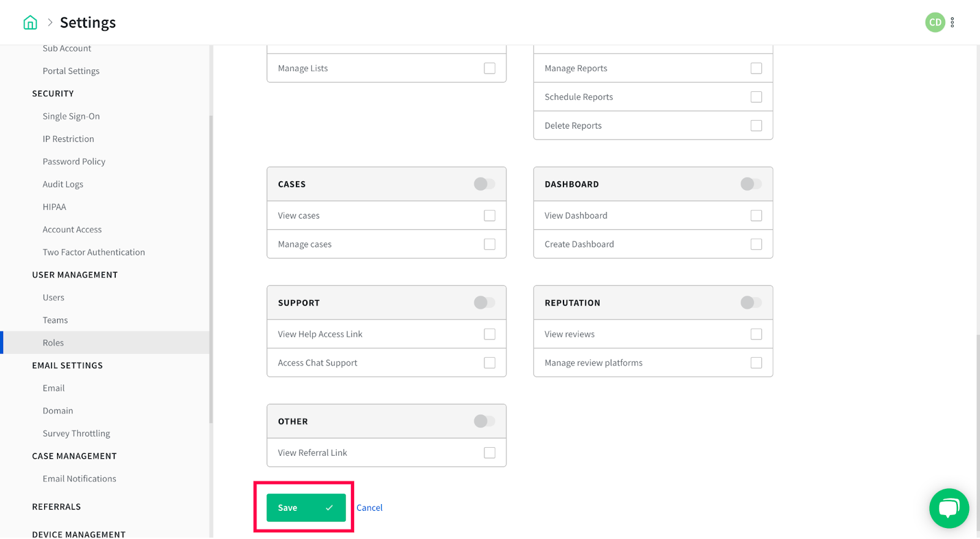The height and width of the screenshot is (539, 980).
Task: Click the Cancel link
Action: [x=369, y=508]
